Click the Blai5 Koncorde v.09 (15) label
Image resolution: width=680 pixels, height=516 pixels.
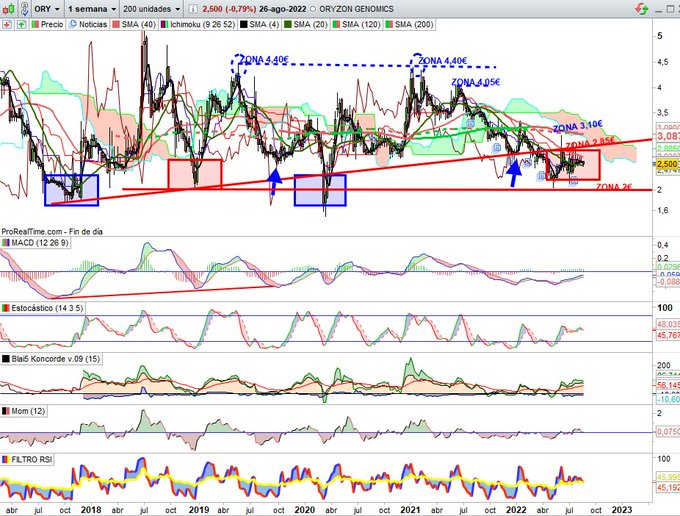(52, 359)
